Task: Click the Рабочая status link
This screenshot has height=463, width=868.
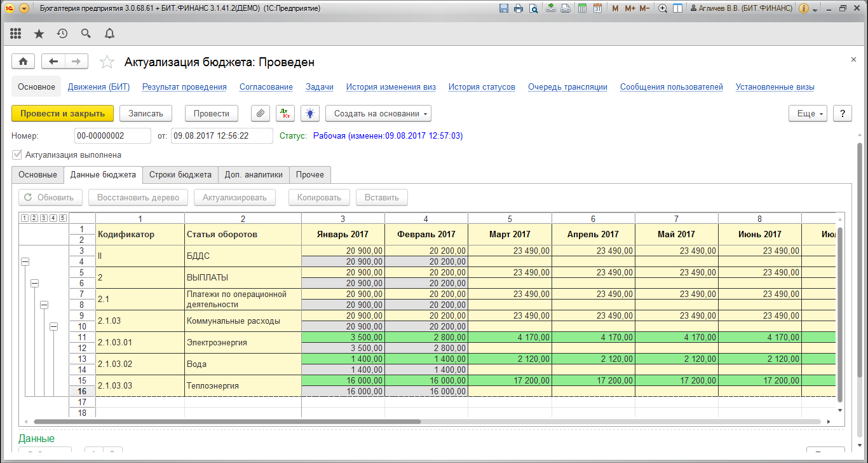Action: 388,136
